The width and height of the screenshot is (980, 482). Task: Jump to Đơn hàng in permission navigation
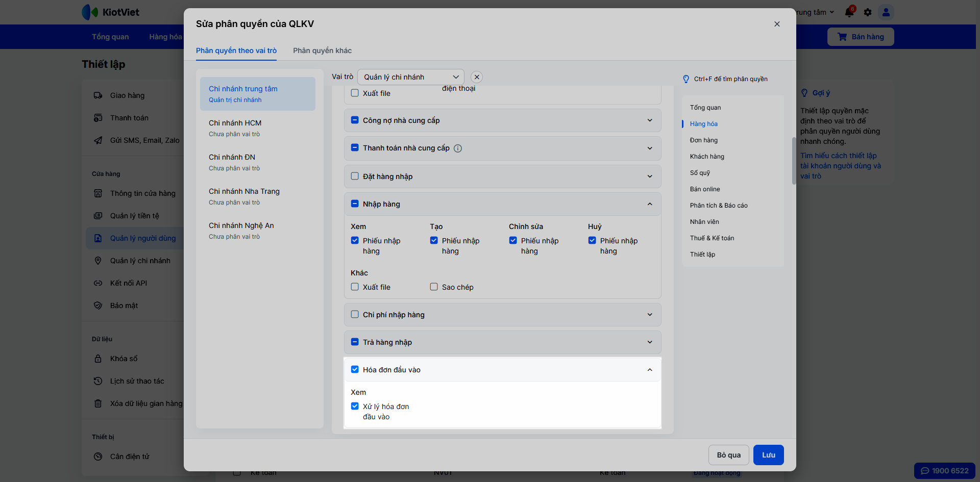[x=703, y=140]
